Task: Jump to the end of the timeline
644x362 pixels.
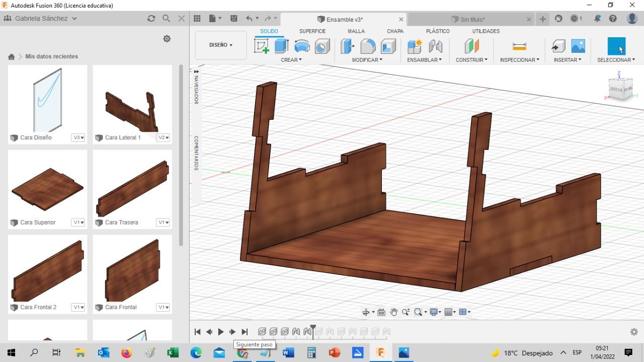Action: tap(245, 332)
